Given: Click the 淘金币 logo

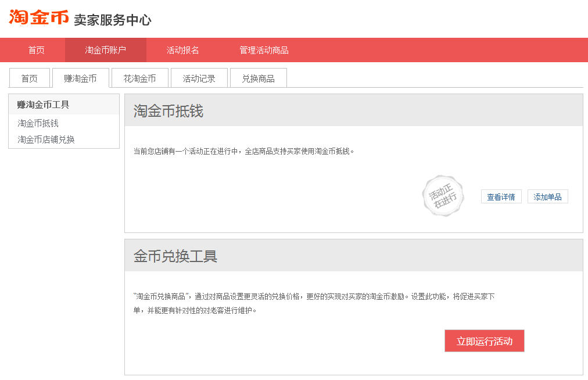Looking at the screenshot, I should click(x=38, y=17).
